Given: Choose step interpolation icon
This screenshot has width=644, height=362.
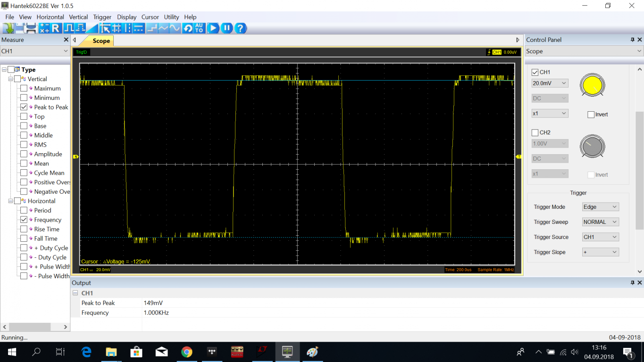Looking at the screenshot, I should click(x=152, y=28).
